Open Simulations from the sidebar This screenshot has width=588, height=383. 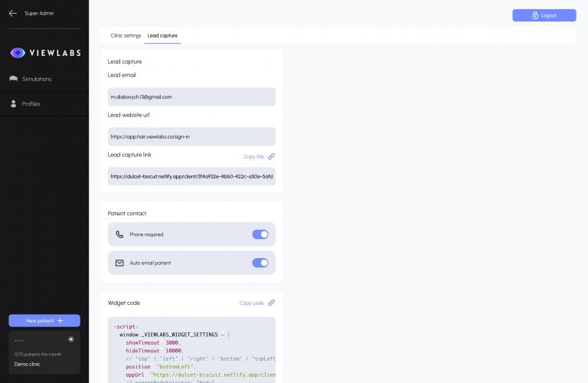click(x=36, y=79)
